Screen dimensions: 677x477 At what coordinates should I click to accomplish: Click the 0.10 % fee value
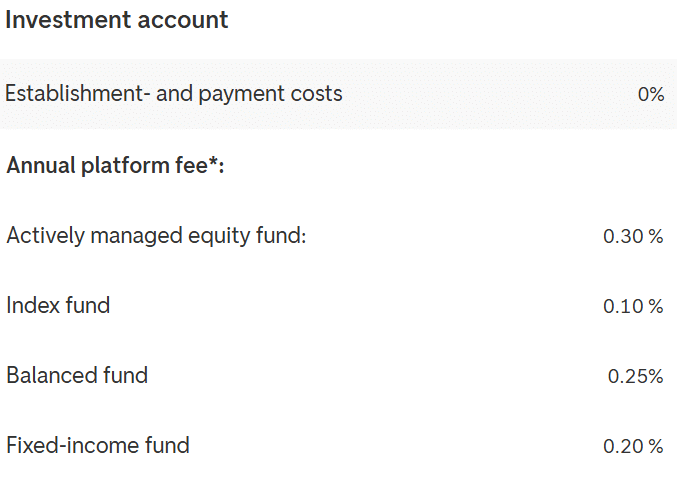(633, 307)
